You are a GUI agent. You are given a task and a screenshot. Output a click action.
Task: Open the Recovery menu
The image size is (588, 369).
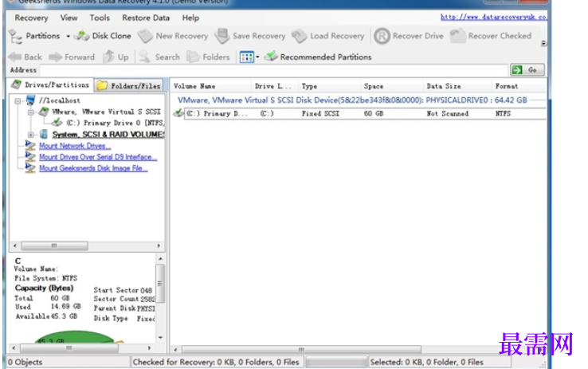point(31,18)
